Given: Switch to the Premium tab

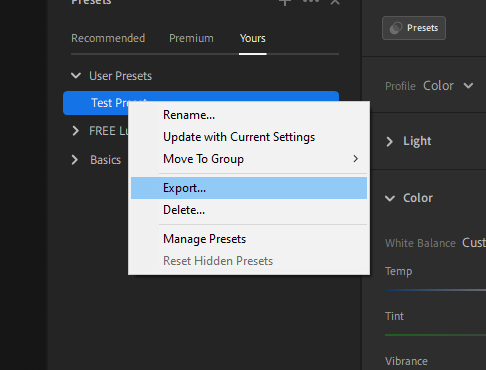Looking at the screenshot, I should [x=191, y=38].
